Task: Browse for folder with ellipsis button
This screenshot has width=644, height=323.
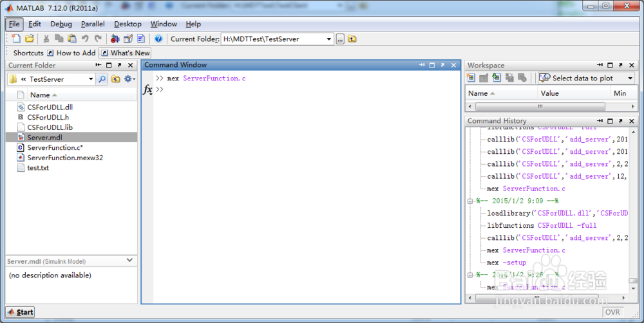Action: [340, 39]
